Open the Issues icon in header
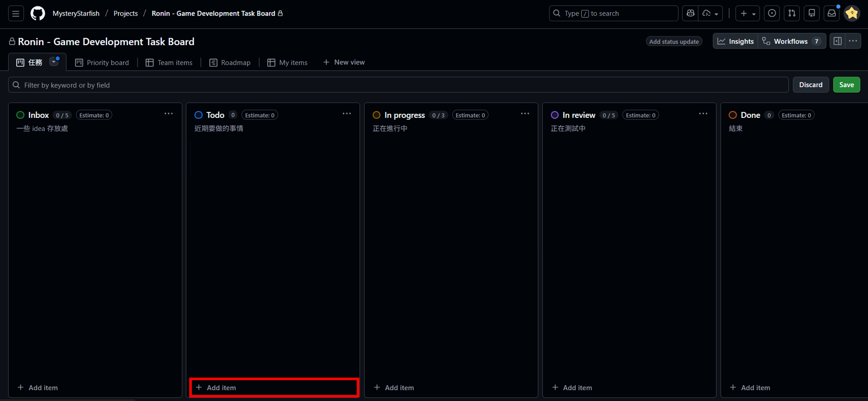This screenshot has height=401, width=868. (x=772, y=13)
